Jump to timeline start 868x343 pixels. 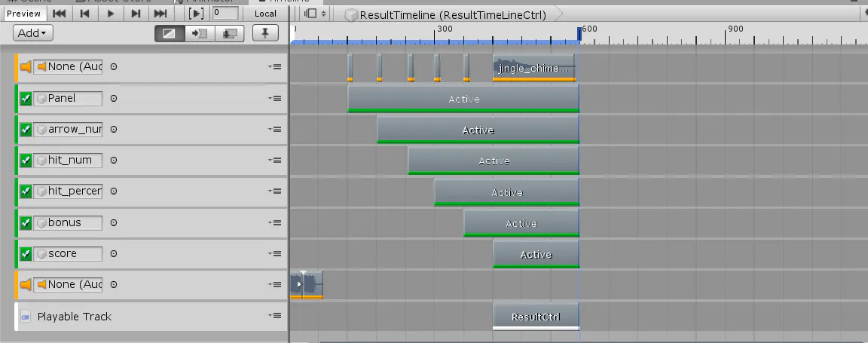click(60, 14)
